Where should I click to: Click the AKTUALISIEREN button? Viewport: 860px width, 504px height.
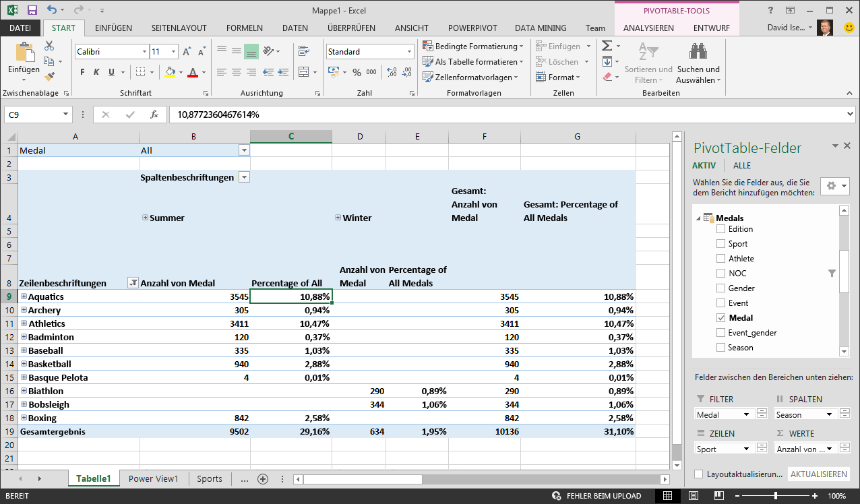coord(818,474)
